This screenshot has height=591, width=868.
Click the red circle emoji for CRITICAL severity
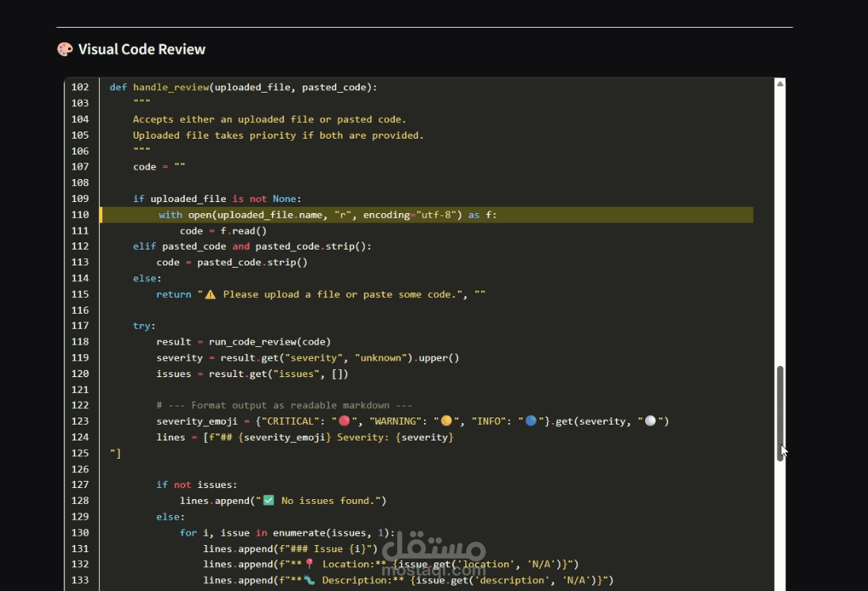344,421
